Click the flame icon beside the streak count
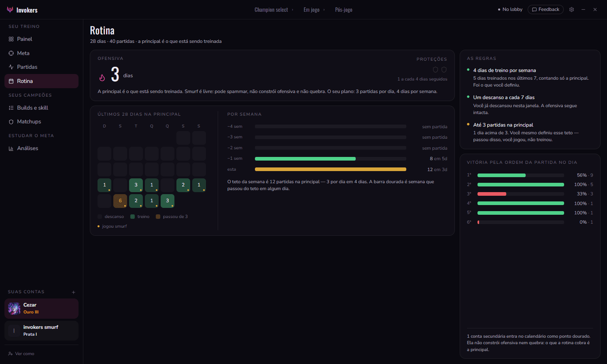Viewport: 607px width, 364px height. tap(102, 77)
